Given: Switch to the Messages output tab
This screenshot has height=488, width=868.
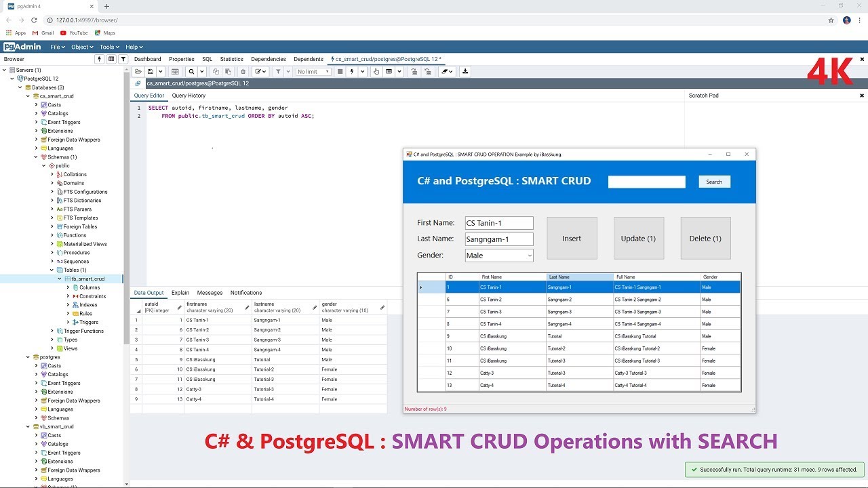Looking at the screenshot, I should tap(210, 293).
